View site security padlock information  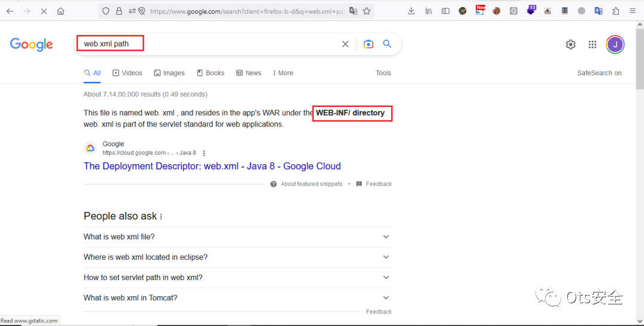tap(119, 11)
